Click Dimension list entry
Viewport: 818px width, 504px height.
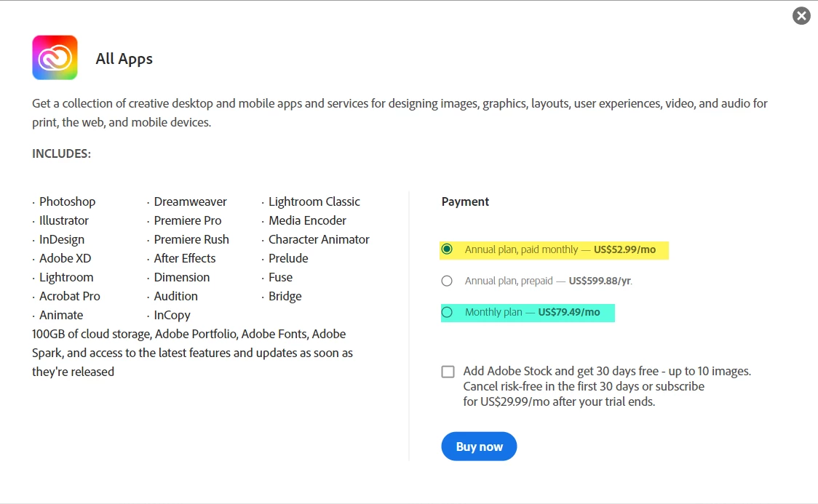tap(181, 277)
